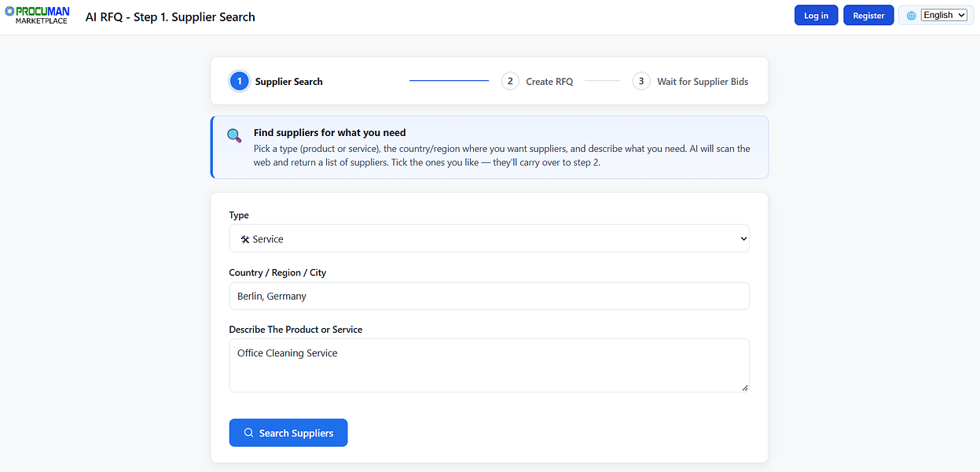The image size is (980, 472).
Task: Open the Type dropdown showing Service
Action: point(489,239)
